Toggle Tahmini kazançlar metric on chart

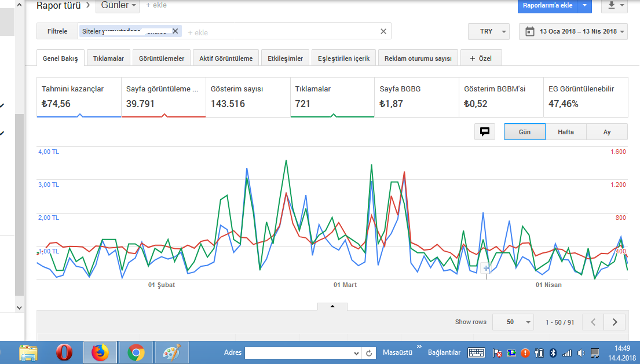click(79, 97)
